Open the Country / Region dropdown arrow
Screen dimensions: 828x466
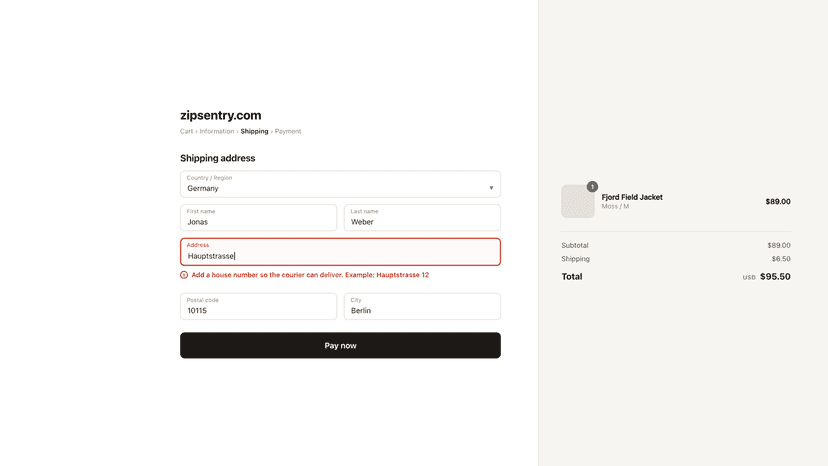tap(491, 188)
